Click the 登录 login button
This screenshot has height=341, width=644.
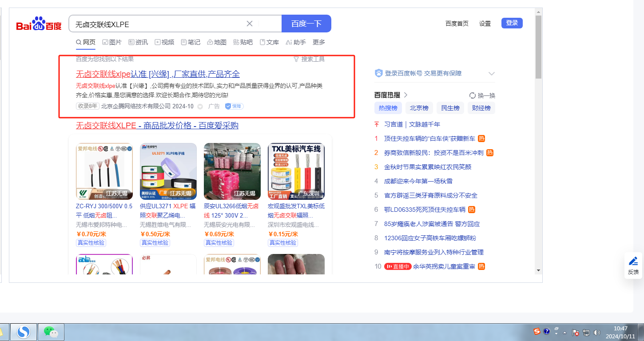512,23
